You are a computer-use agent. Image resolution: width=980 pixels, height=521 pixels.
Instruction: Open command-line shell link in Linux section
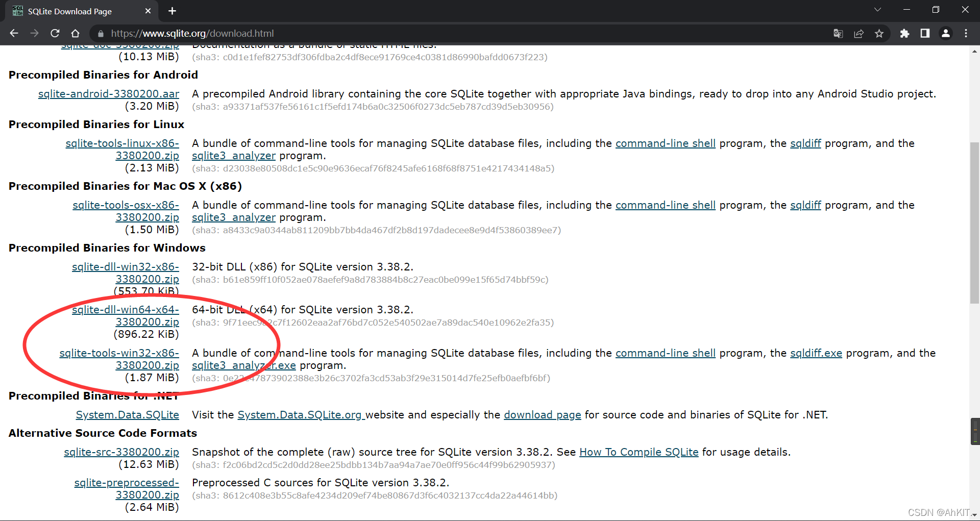pyautogui.click(x=666, y=143)
